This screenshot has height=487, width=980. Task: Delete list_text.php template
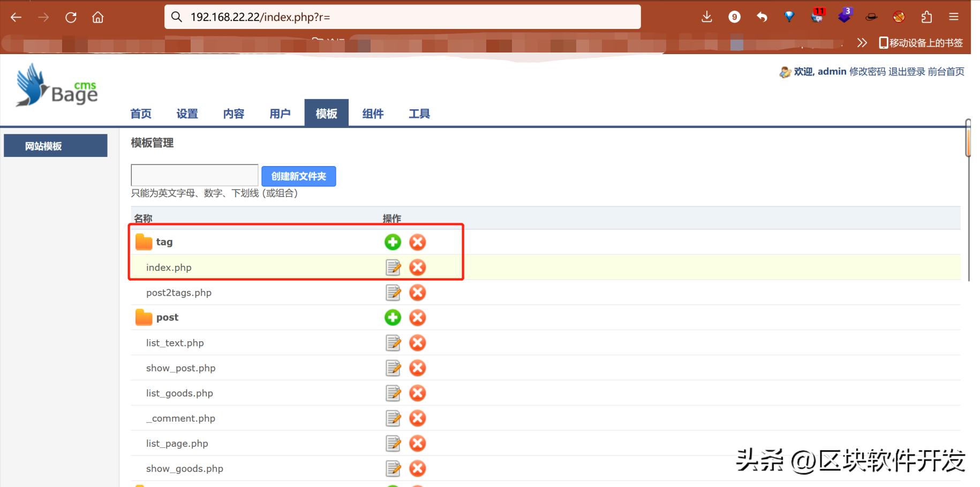tap(418, 343)
